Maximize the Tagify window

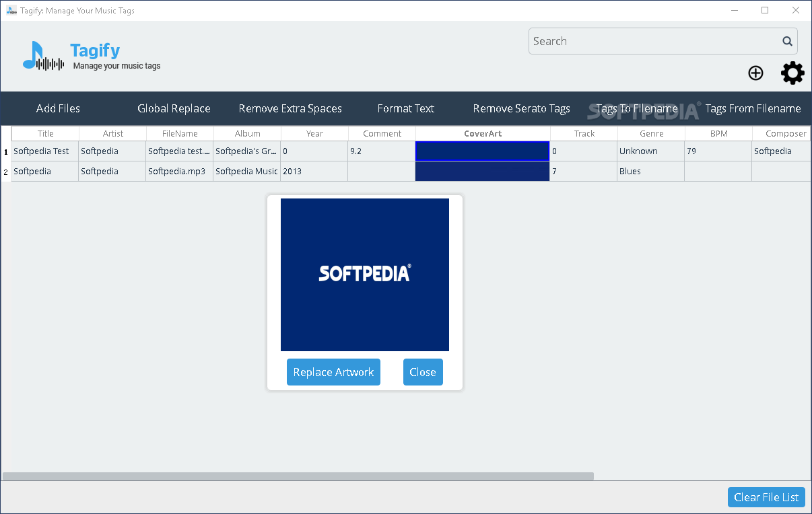point(766,10)
